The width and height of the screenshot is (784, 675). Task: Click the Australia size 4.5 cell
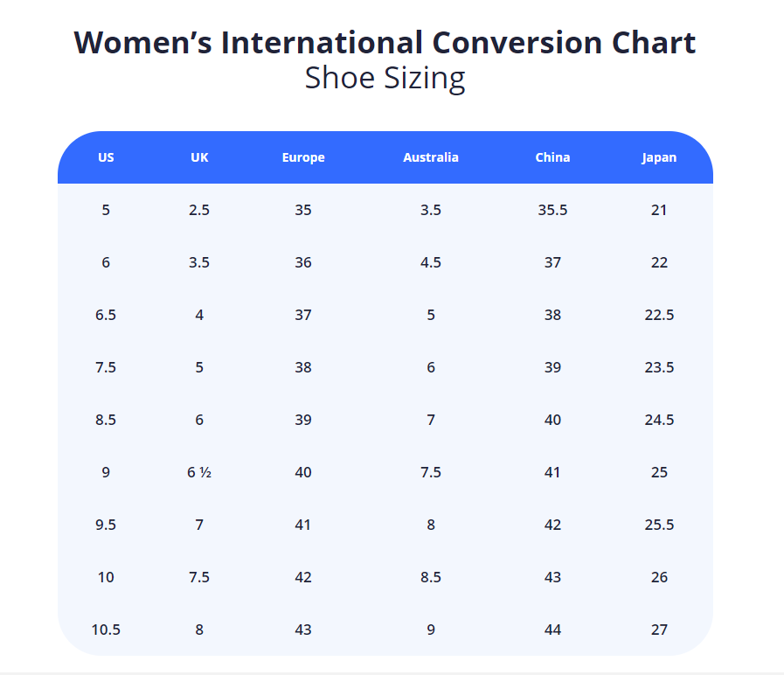(431, 262)
